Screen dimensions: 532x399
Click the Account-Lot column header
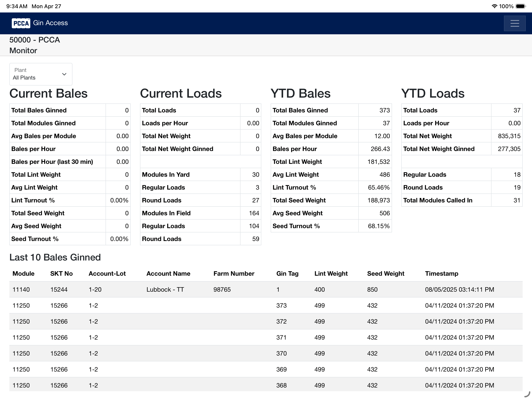coord(107,274)
